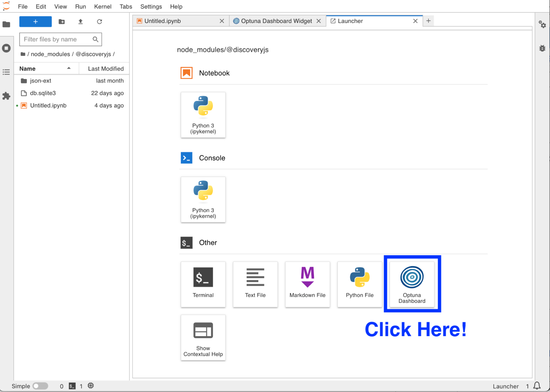Select the db.sqlite3 file
This screenshot has height=392, width=550.
pos(72,93)
